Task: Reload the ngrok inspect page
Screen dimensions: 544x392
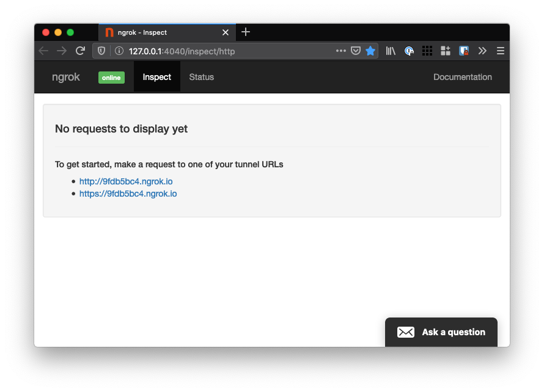Action: coord(81,51)
